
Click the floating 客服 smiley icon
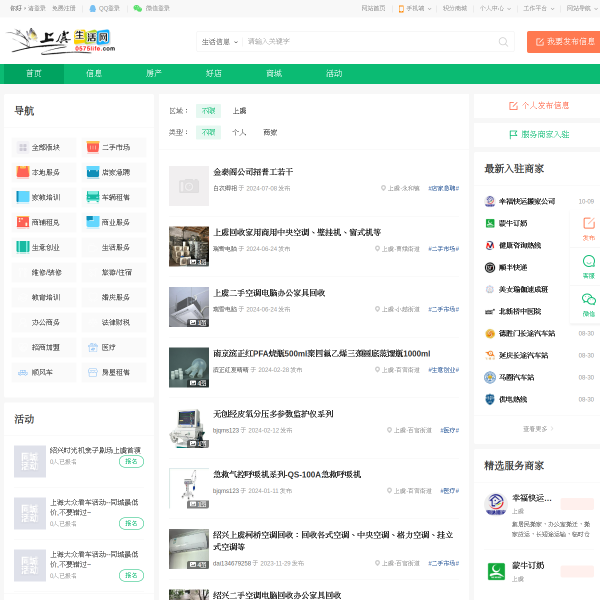[589, 261]
